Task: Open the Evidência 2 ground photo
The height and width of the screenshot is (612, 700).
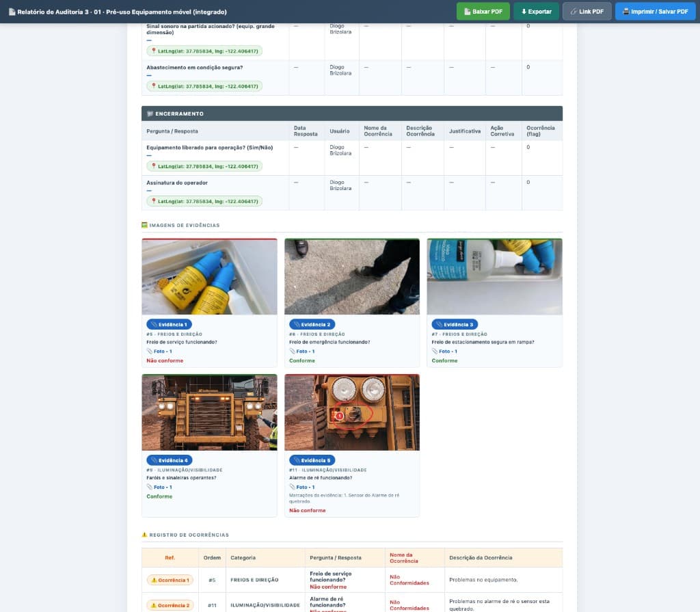Action: point(352,276)
